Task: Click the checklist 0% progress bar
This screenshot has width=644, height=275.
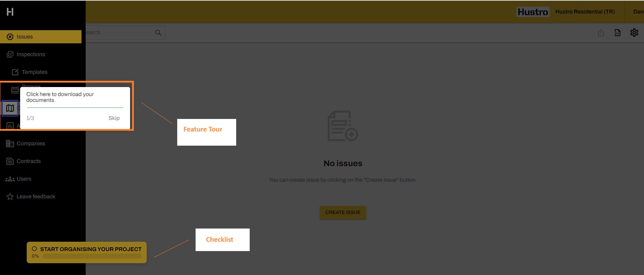Action: (x=92, y=256)
